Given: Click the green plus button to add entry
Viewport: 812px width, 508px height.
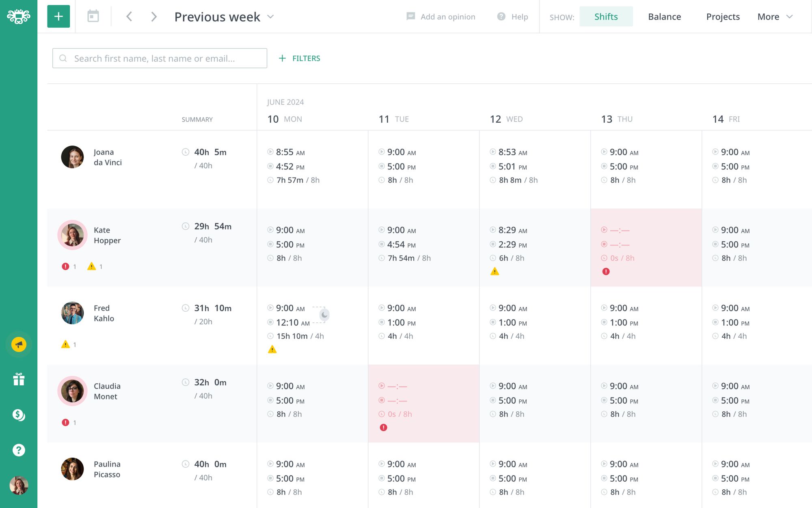Looking at the screenshot, I should (x=58, y=16).
